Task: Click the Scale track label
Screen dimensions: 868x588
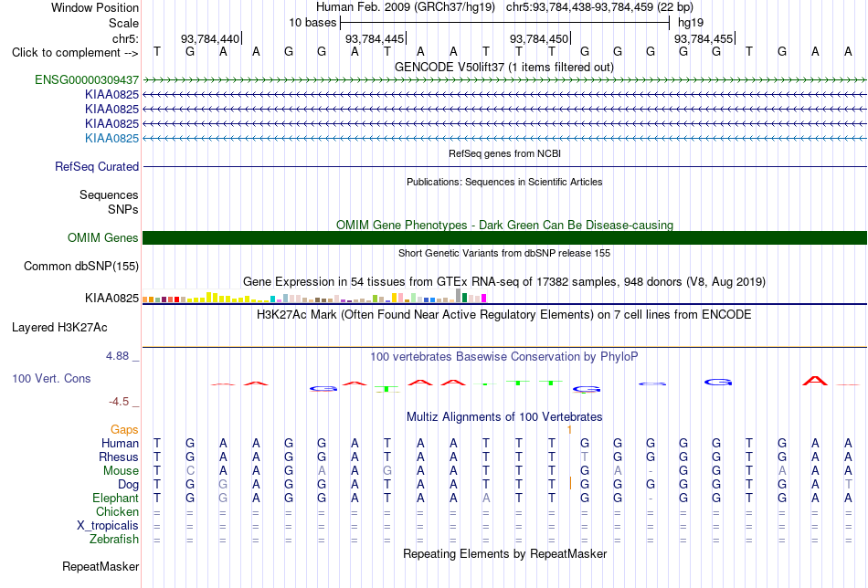Action: point(123,23)
